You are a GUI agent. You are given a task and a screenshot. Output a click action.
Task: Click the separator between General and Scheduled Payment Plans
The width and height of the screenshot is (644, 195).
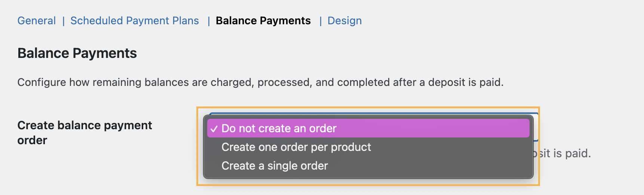pos(63,21)
